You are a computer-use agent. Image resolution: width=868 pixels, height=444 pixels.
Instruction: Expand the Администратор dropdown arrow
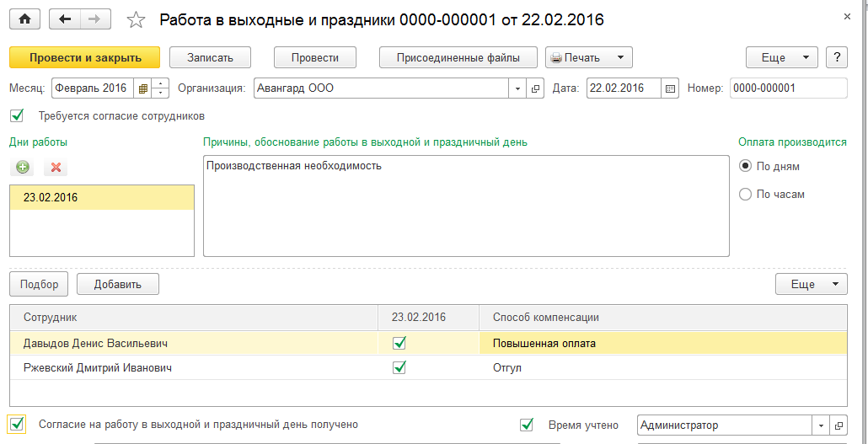(x=821, y=425)
